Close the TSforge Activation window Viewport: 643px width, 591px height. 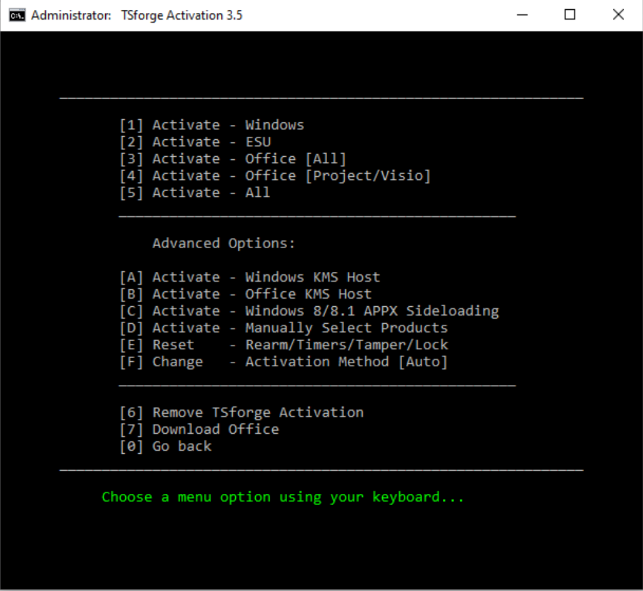(x=618, y=15)
